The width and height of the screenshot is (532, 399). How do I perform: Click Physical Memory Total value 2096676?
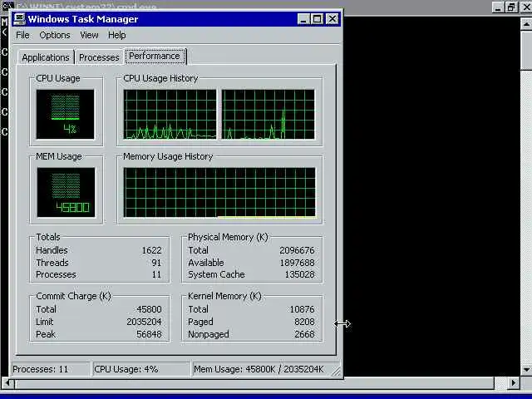[x=297, y=250]
